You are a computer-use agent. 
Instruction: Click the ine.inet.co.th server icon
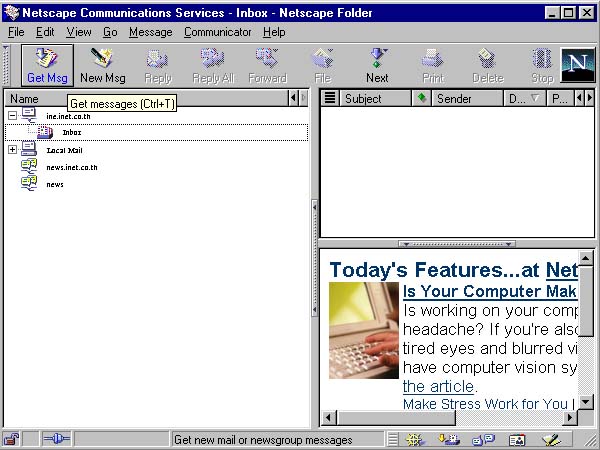29,115
